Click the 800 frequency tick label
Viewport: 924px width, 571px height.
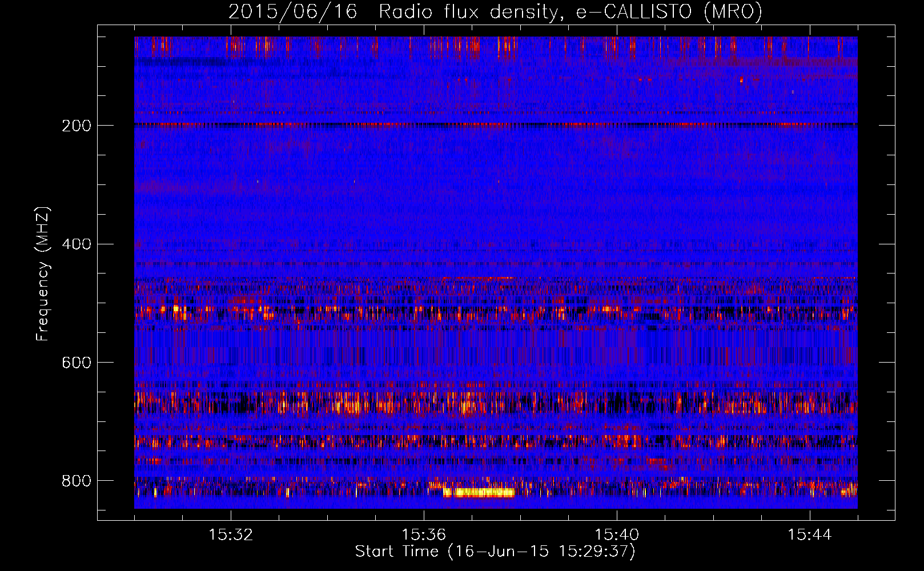point(77,481)
